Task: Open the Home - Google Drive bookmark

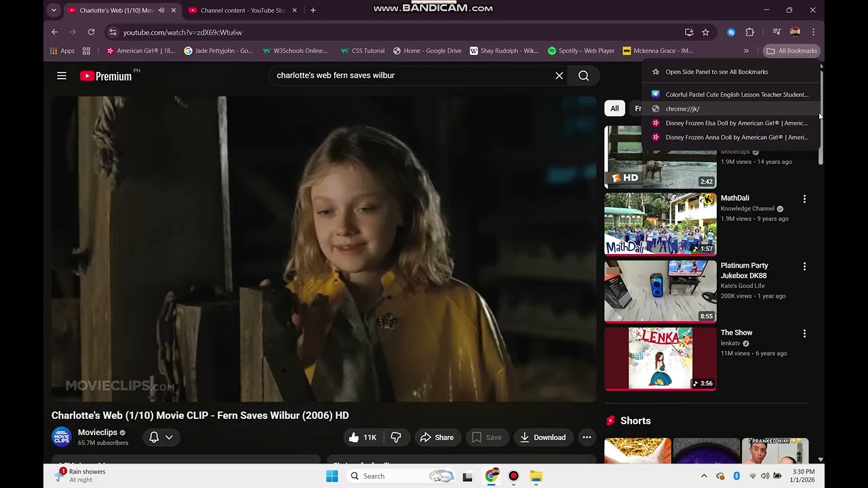Action: (x=427, y=51)
